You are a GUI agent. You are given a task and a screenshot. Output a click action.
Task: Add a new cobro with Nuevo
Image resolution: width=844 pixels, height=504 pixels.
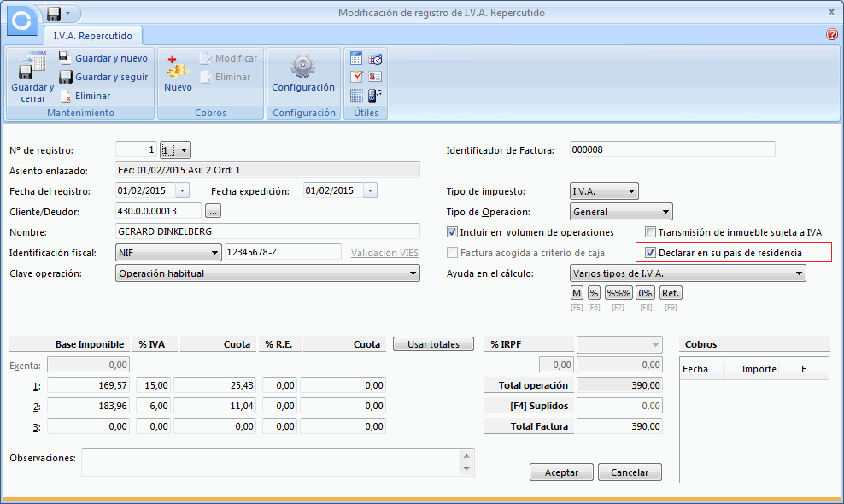178,75
